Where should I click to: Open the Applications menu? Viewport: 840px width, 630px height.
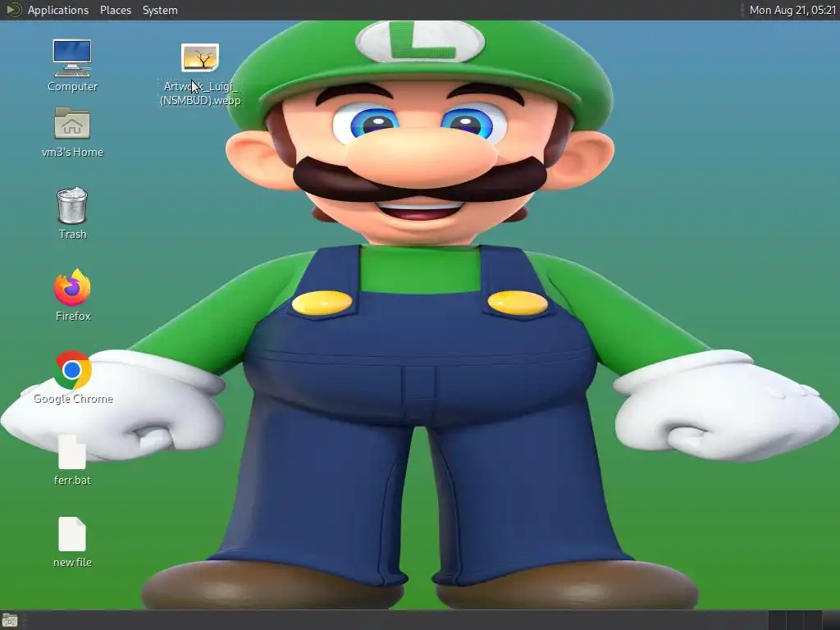[58, 10]
